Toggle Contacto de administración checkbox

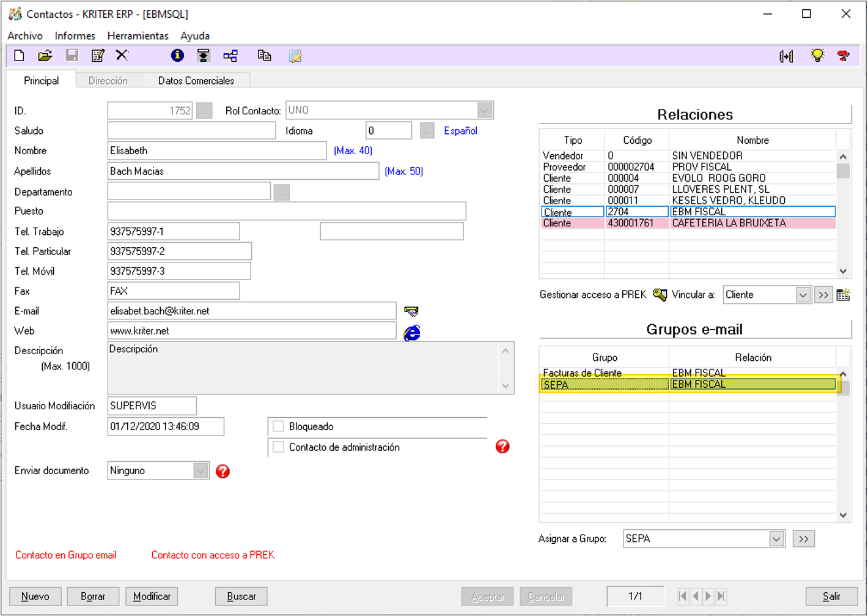279,447
